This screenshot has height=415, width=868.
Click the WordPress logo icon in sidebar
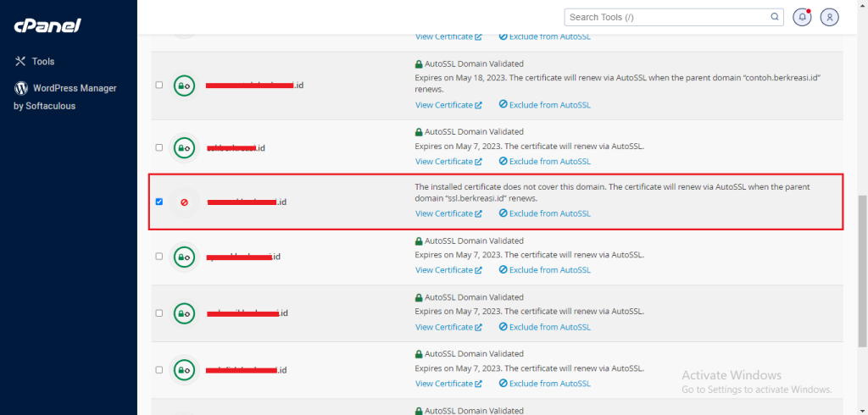tap(21, 88)
